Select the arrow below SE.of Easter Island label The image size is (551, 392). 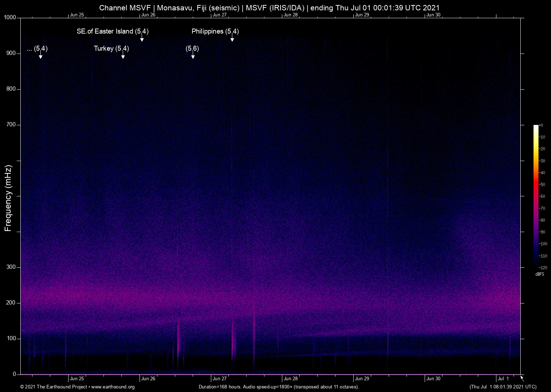click(x=142, y=38)
